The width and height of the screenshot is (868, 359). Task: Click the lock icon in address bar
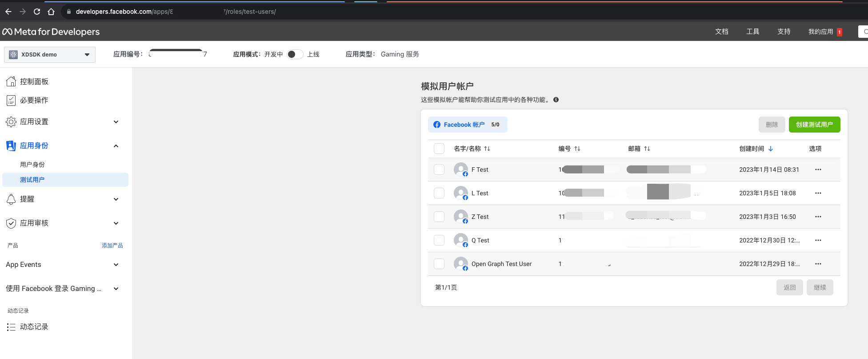[x=69, y=12]
